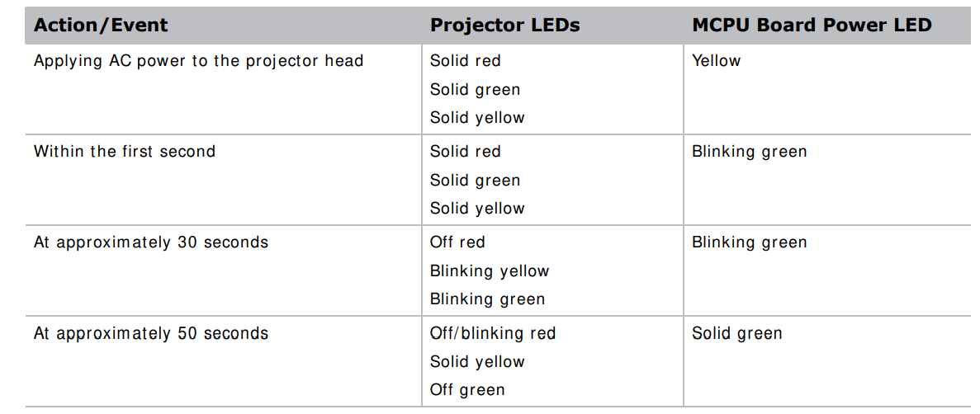This screenshot has width=980, height=414.
Task: Select the "At approximately 30 seconds" cell
Action: click(151, 242)
